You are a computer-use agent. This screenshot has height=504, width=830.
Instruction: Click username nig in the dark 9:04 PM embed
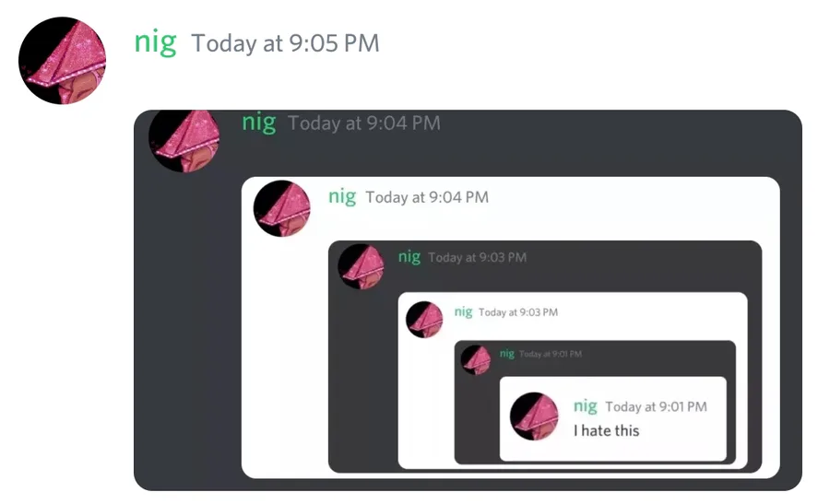259,123
